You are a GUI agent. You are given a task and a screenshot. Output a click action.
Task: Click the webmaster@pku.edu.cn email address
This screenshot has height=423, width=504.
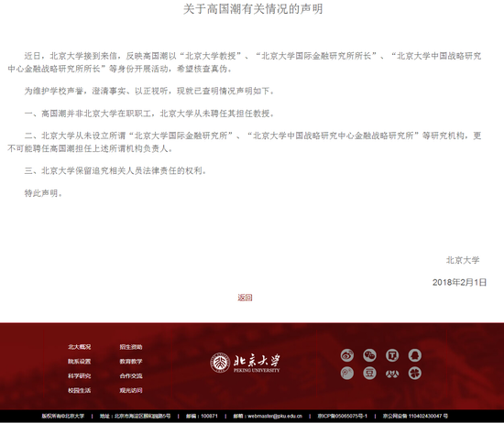[275, 416]
